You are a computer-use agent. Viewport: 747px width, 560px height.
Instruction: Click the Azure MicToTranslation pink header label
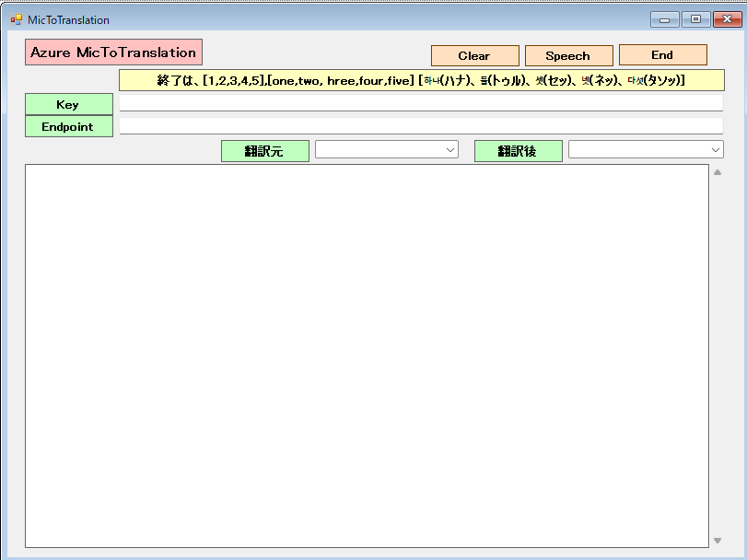coord(113,52)
